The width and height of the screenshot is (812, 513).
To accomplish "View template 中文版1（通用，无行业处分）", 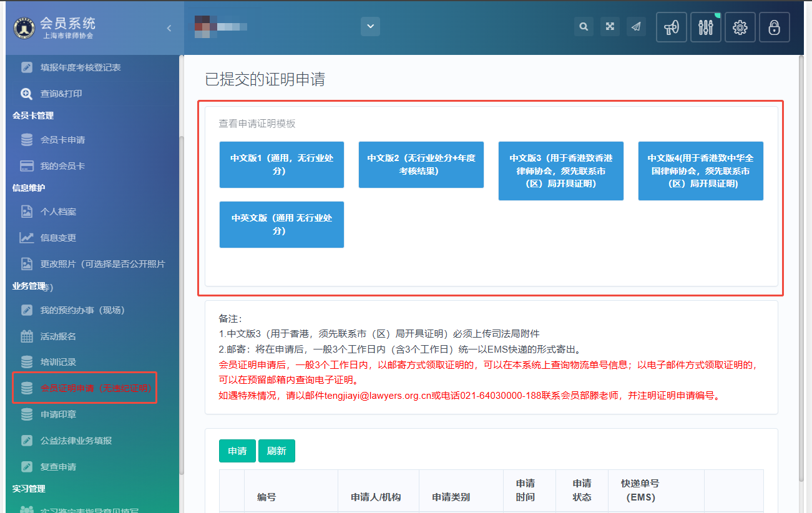I will coord(281,165).
